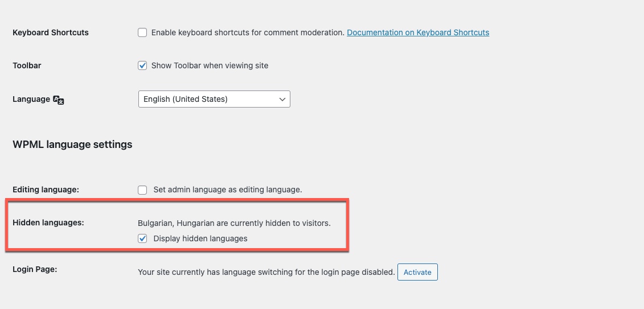Click the 'Login Page:' row title

point(35,269)
